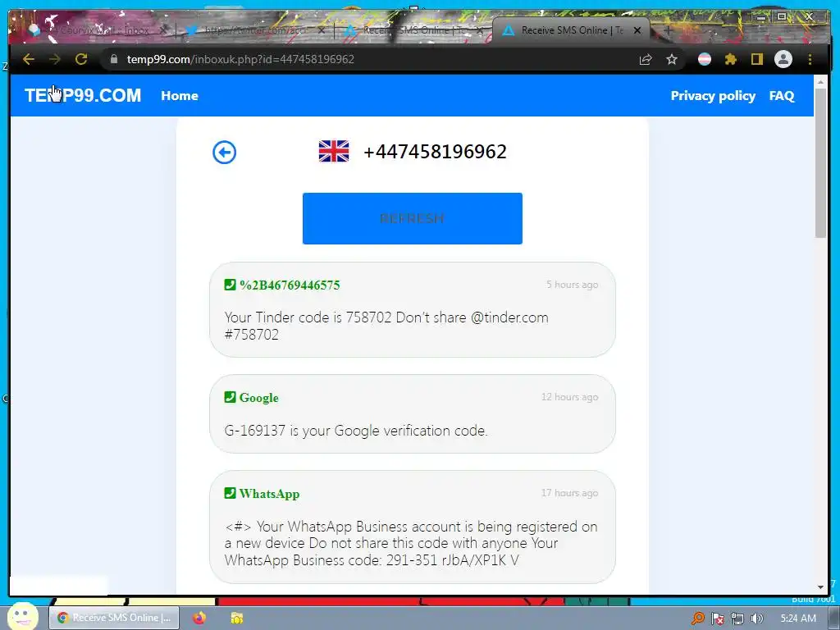Click the WhatsApp sender name
This screenshot has height=630, width=840.
[269, 493]
